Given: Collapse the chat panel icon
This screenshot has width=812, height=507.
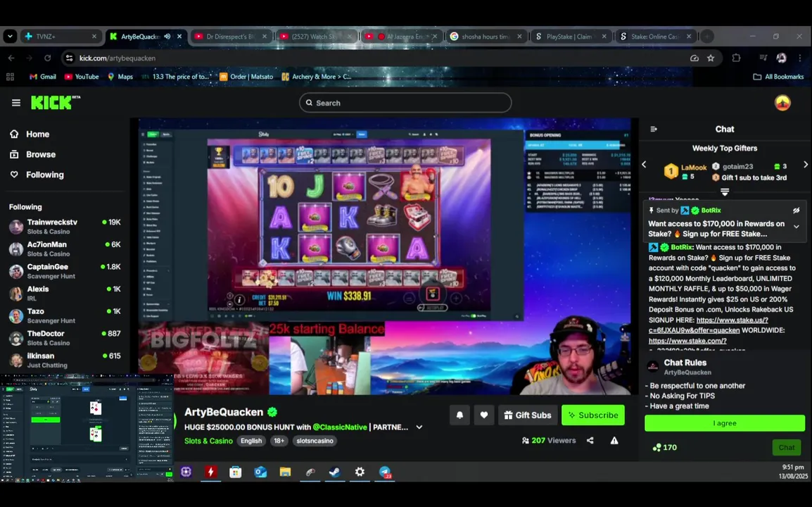Looking at the screenshot, I should pos(654,129).
